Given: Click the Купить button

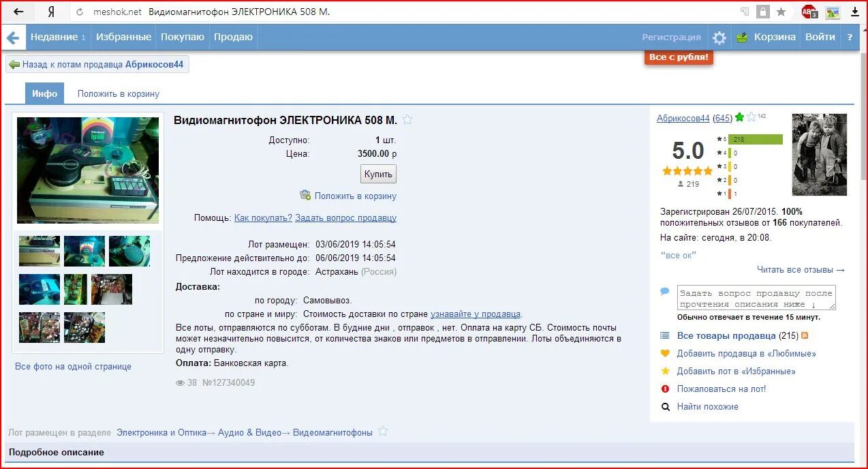Looking at the screenshot, I should pyautogui.click(x=378, y=174).
